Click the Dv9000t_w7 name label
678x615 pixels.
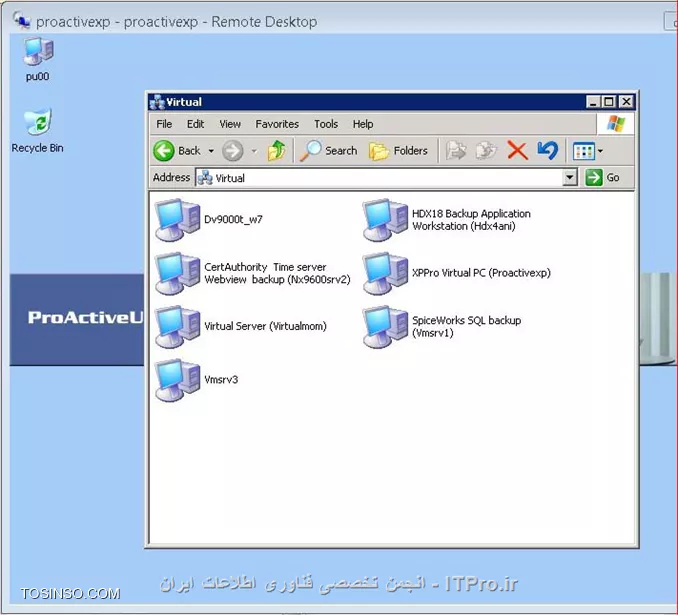click(233, 219)
